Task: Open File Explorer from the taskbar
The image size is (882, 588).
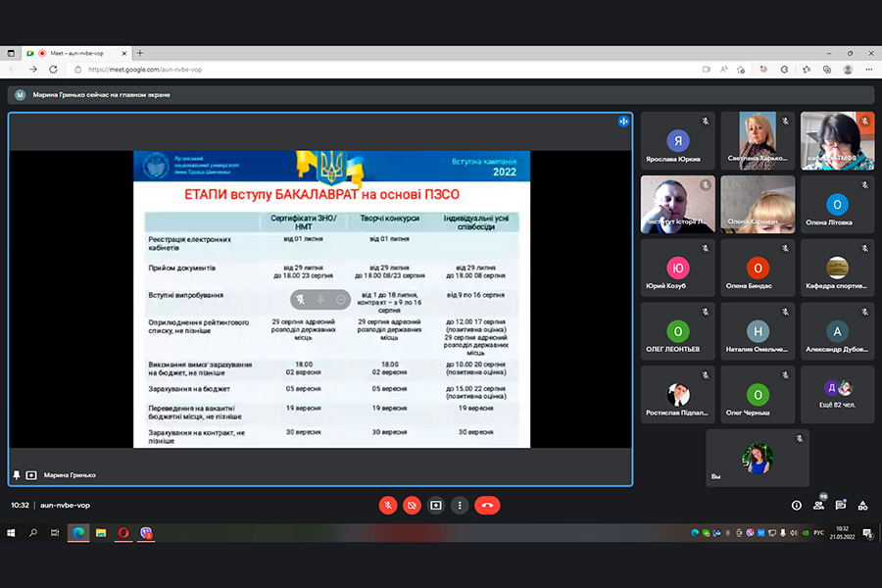Action: point(101,533)
